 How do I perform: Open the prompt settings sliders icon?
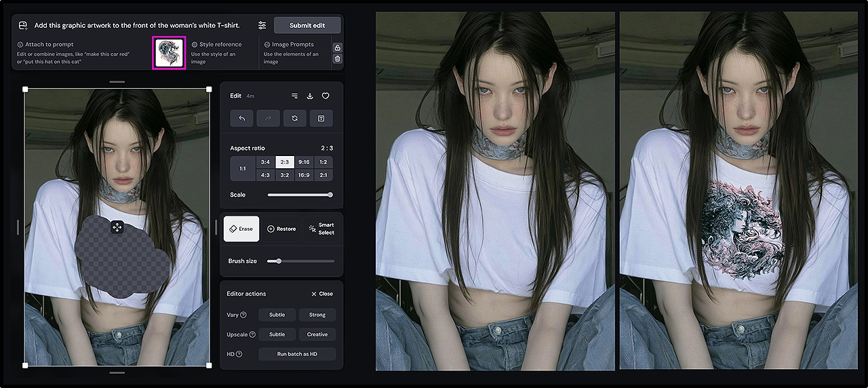pos(262,25)
